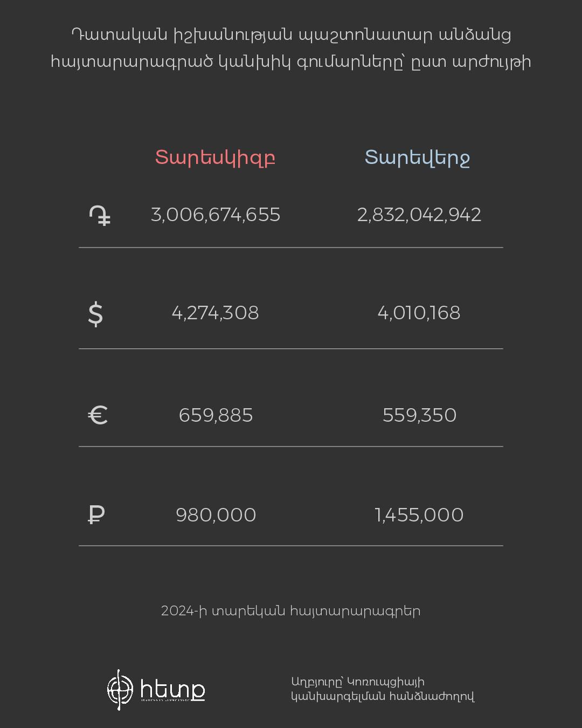Image resolution: width=582 pixels, height=728 pixels.
Task: Click the Hetq wordmark text
Action: [x=172, y=690]
